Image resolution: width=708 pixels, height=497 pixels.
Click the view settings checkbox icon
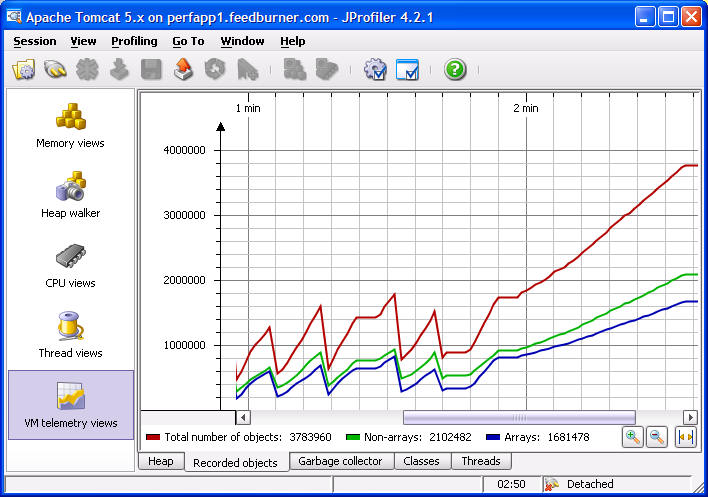click(407, 69)
